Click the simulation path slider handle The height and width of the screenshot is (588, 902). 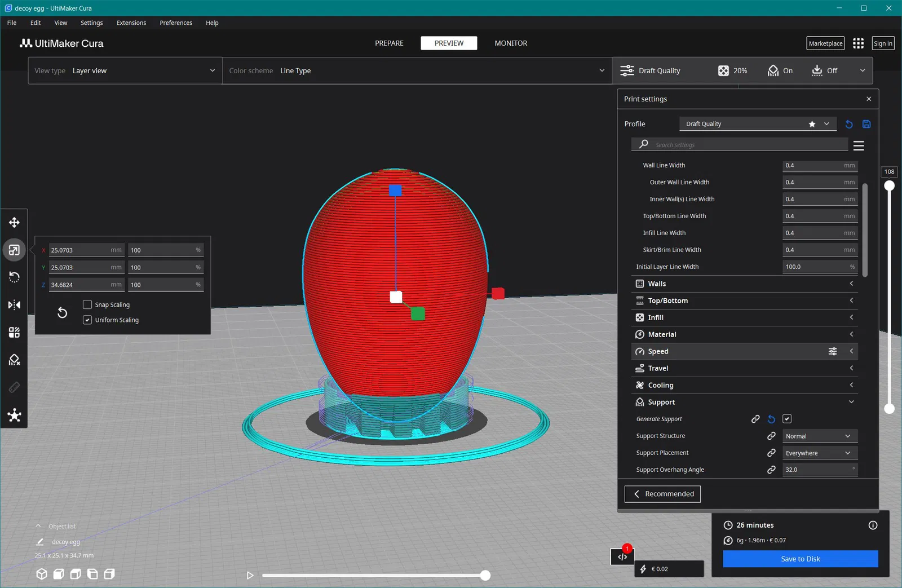point(485,576)
